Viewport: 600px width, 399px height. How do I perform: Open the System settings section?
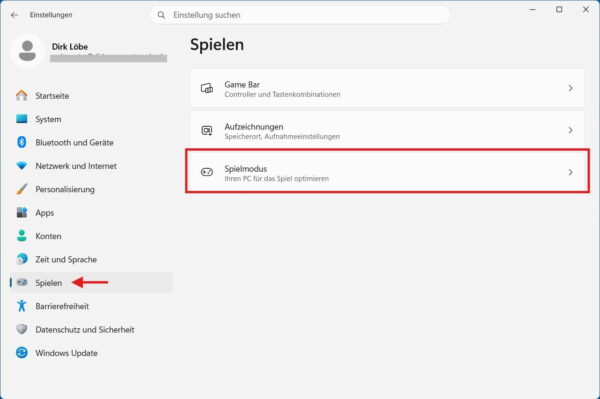coord(91,119)
